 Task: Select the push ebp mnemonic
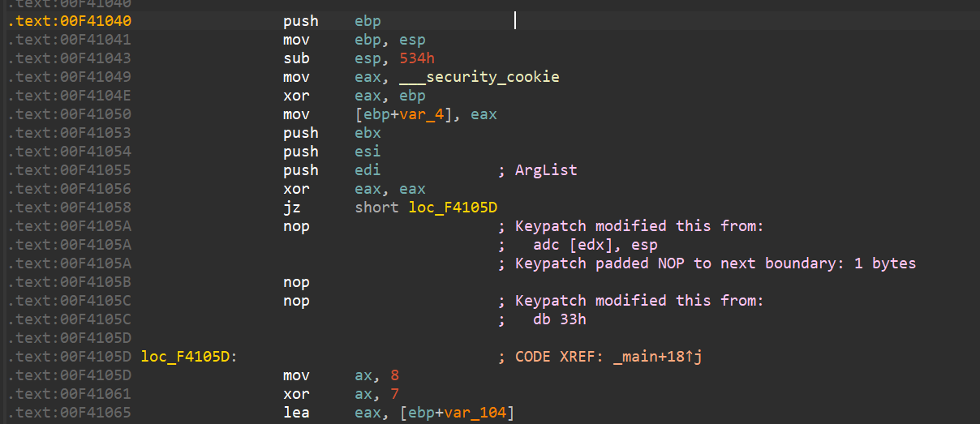(300, 21)
